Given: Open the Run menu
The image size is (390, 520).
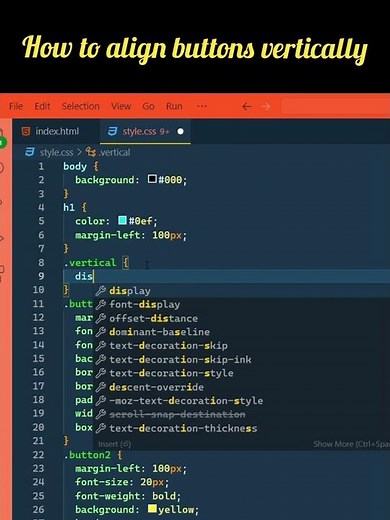Looking at the screenshot, I should 174,106.
